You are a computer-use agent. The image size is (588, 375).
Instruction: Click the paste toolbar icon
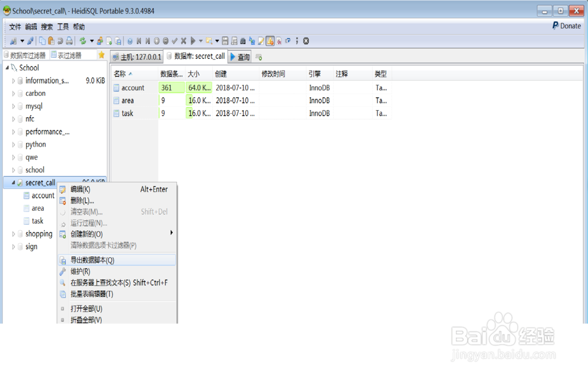(52, 41)
